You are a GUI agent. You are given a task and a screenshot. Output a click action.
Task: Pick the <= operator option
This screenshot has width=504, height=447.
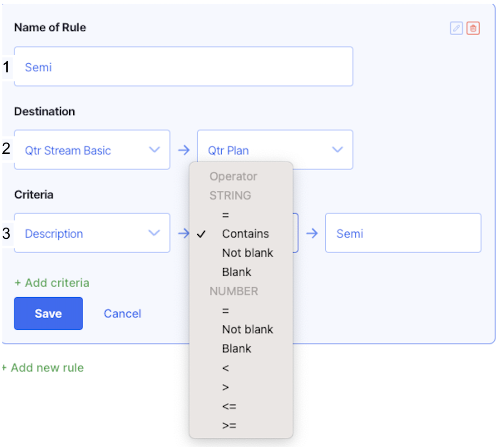tap(229, 406)
